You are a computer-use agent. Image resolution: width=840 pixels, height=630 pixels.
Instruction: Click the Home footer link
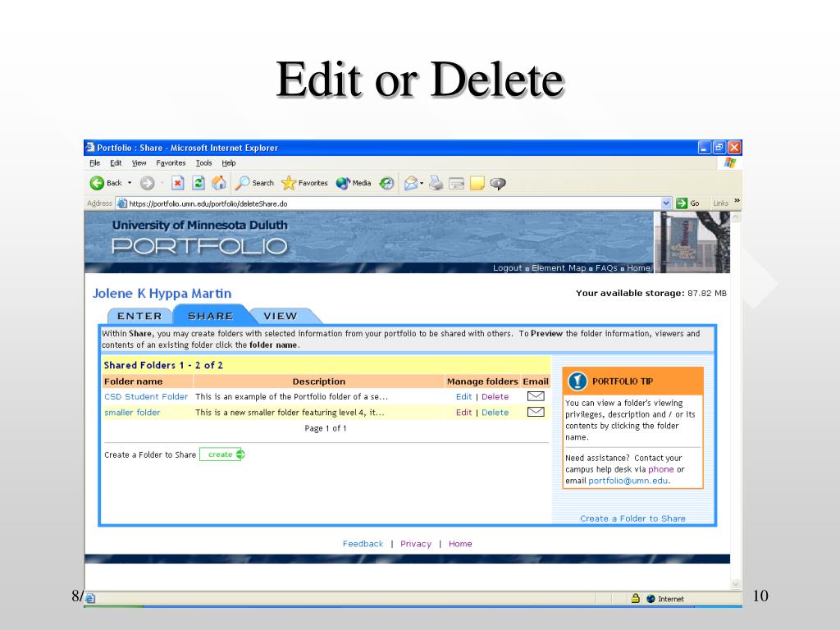(x=460, y=544)
